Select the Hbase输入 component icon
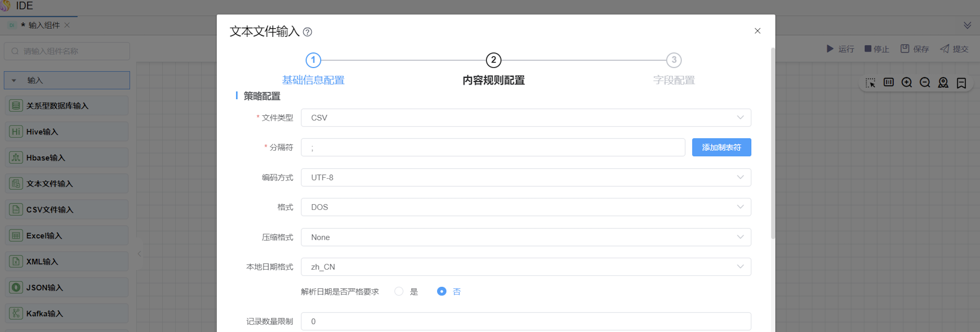Image resolution: width=980 pixels, height=332 pixels. [16, 157]
